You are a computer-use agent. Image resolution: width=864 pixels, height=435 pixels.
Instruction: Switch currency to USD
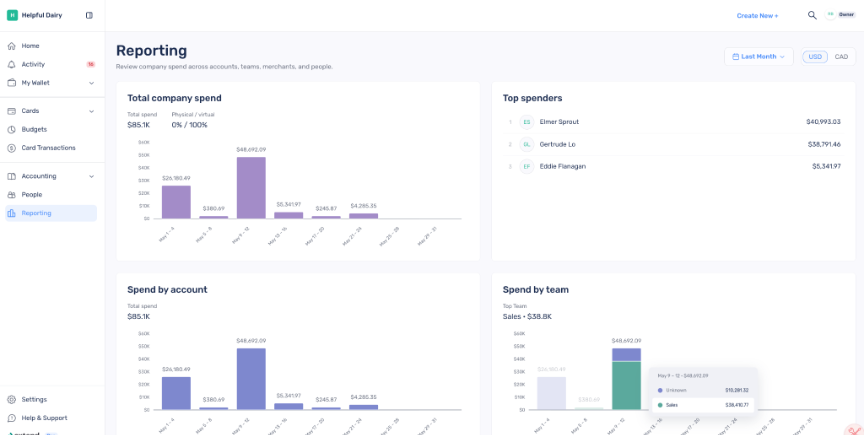click(815, 57)
